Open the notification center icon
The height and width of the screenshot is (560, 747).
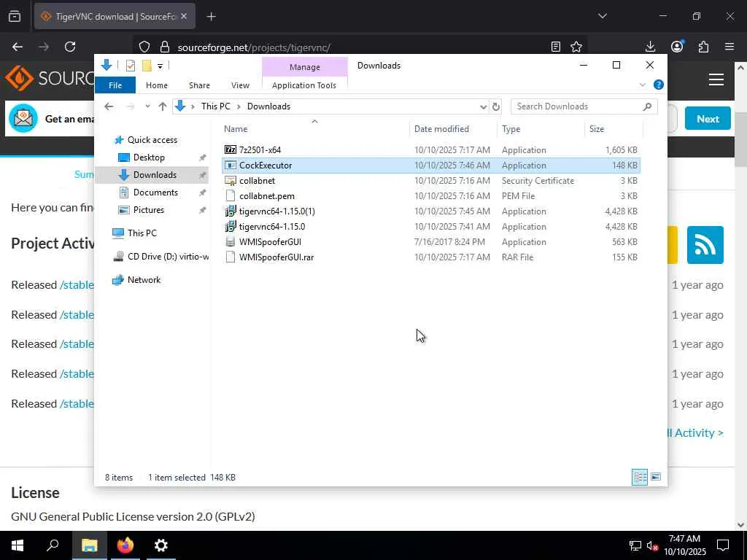(723, 545)
